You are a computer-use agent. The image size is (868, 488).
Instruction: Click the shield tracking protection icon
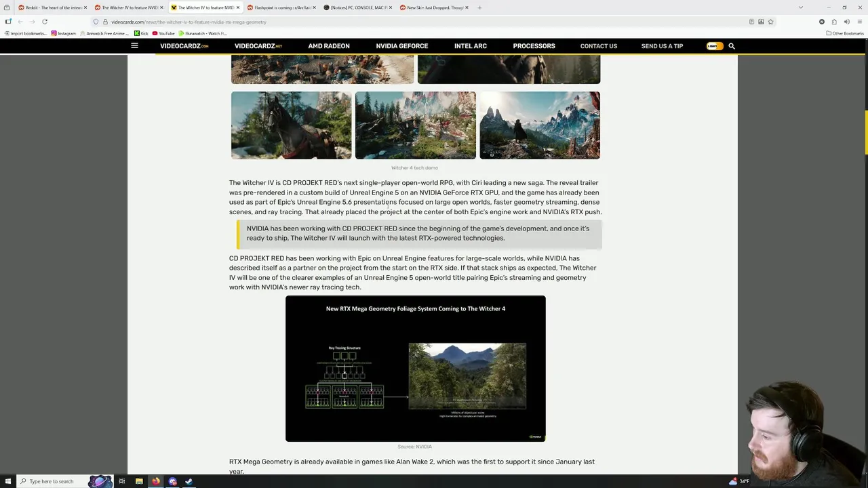[96, 22]
